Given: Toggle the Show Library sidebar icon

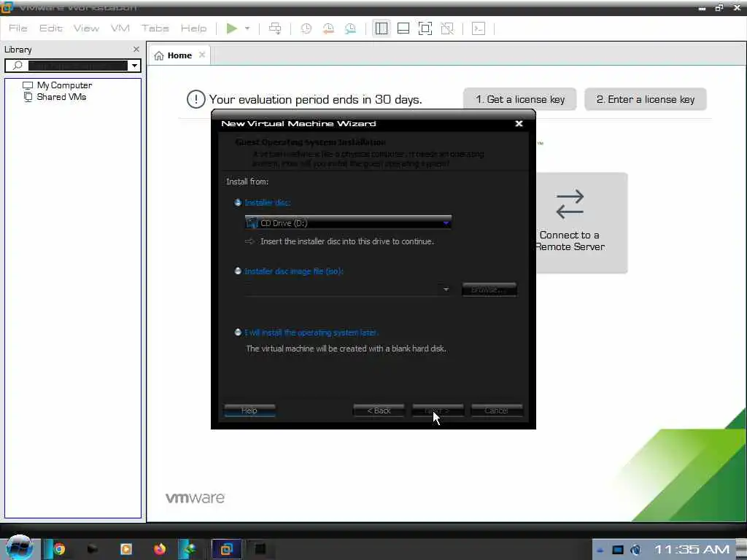Looking at the screenshot, I should coord(381,28).
